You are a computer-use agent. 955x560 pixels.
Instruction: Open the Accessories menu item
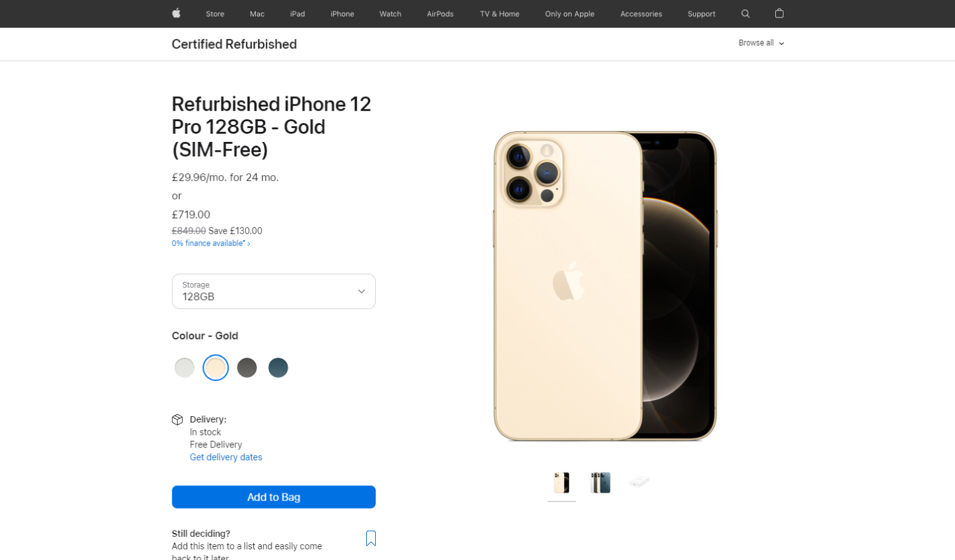[641, 13]
